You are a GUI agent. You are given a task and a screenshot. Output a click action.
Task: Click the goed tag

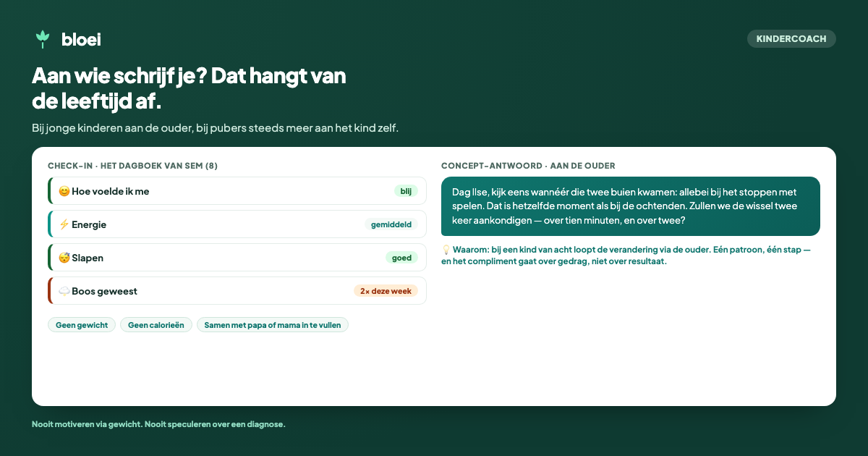(401, 258)
